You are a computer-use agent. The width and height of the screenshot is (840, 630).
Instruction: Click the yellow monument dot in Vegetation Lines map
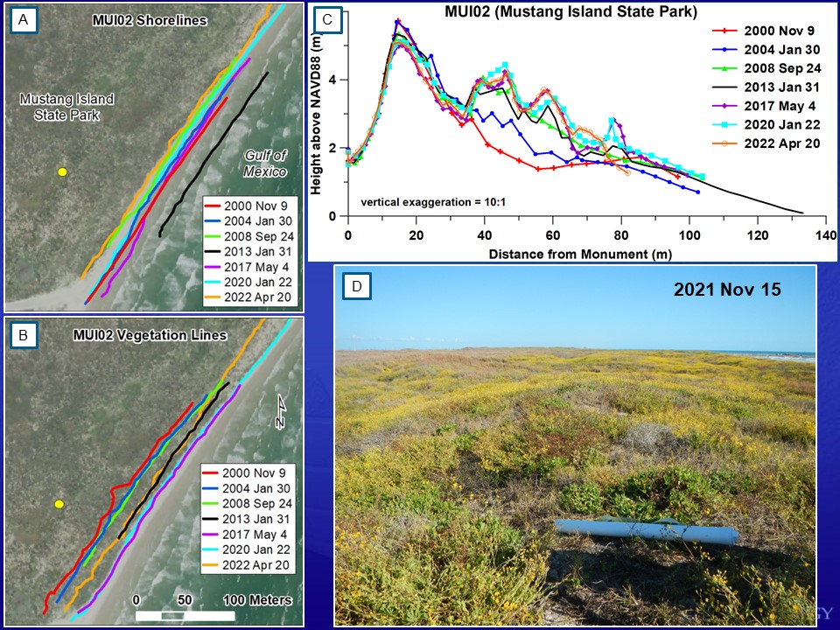(x=59, y=504)
